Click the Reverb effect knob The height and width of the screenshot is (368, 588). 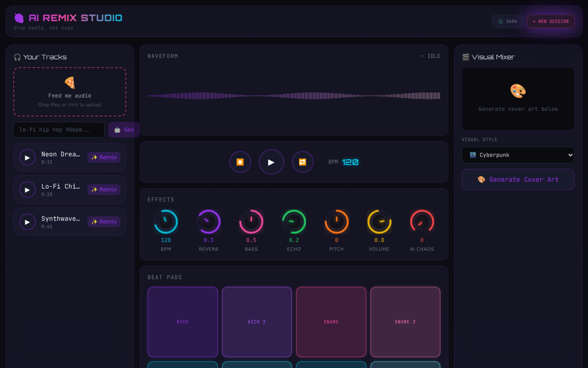(209, 222)
